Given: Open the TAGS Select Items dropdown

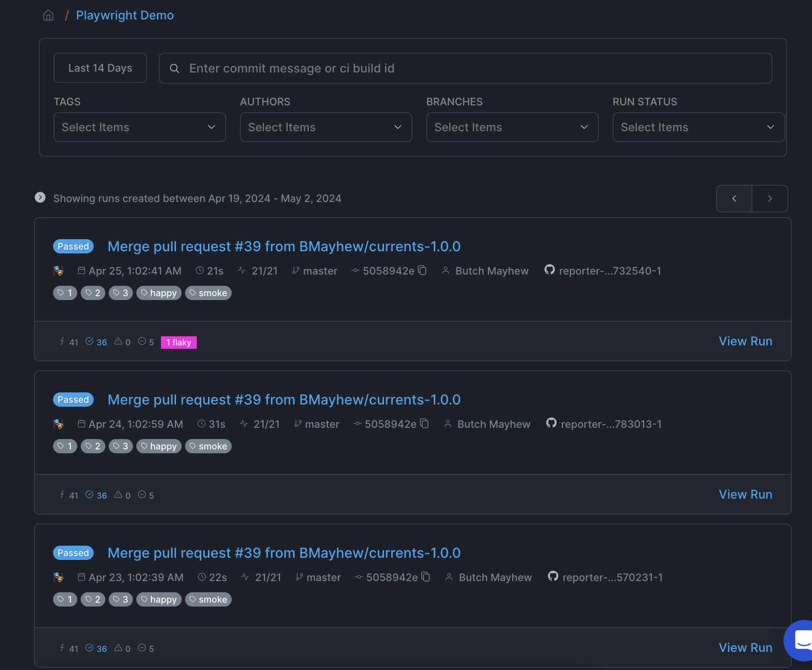Looking at the screenshot, I should point(139,127).
